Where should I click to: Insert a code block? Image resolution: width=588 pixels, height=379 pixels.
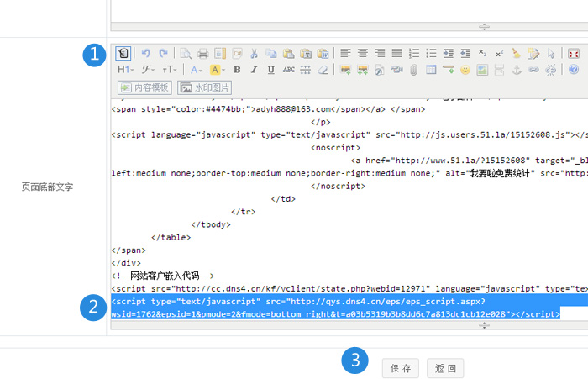pos(238,53)
